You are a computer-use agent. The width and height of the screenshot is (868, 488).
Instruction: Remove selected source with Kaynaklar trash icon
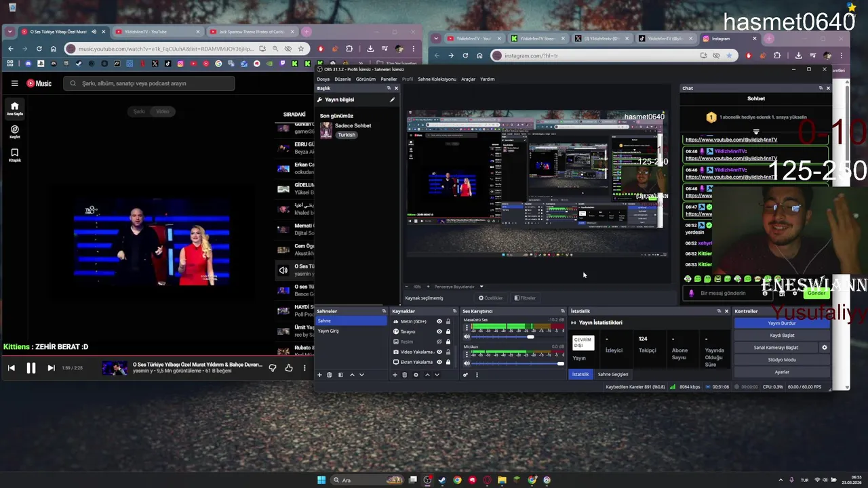point(405,375)
